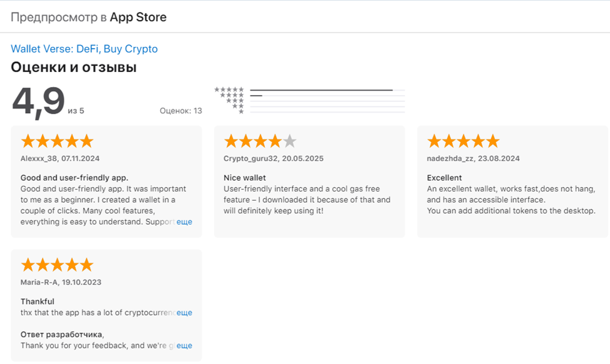Expand Maria-R-A's 'thx that the app' review text
This screenshot has height=364, width=610.
click(184, 313)
